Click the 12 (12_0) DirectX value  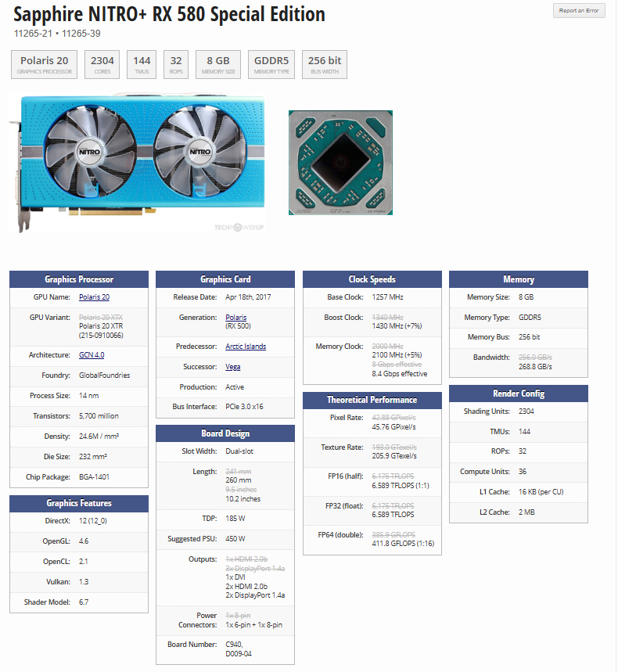click(x=93, y=521)
